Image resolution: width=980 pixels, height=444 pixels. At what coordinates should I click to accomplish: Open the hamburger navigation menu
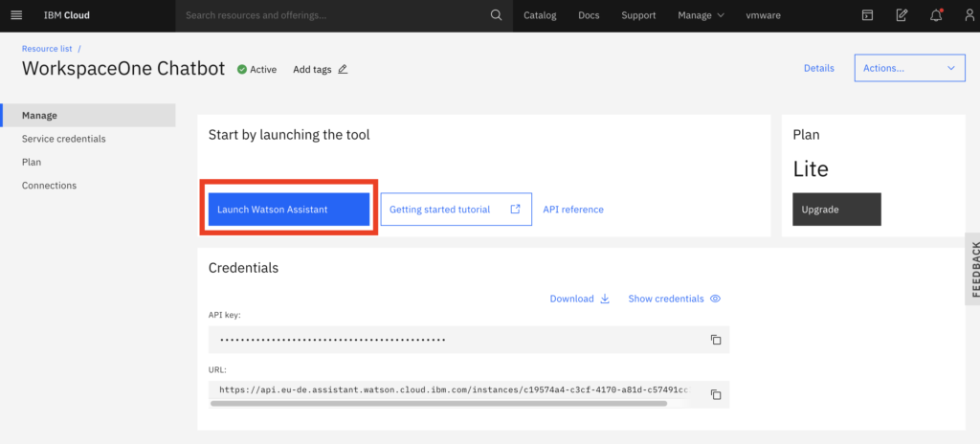pyautogui.click(x=17, y=15)
